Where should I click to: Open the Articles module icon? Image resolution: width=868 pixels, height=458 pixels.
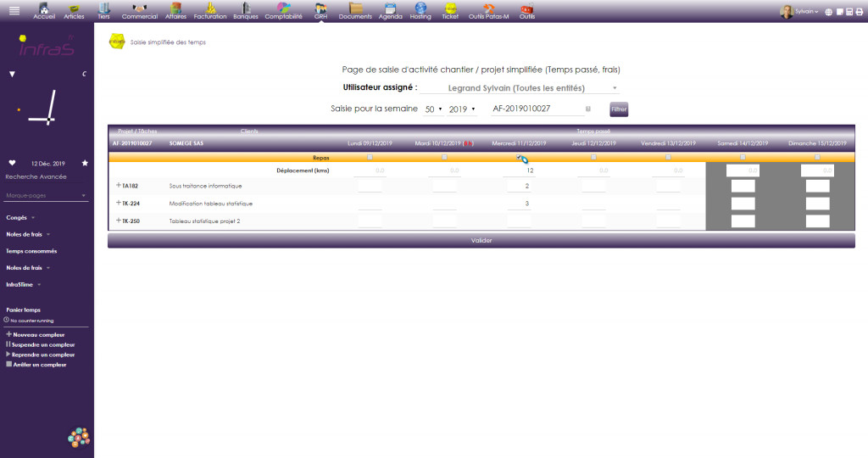point(74,10)
